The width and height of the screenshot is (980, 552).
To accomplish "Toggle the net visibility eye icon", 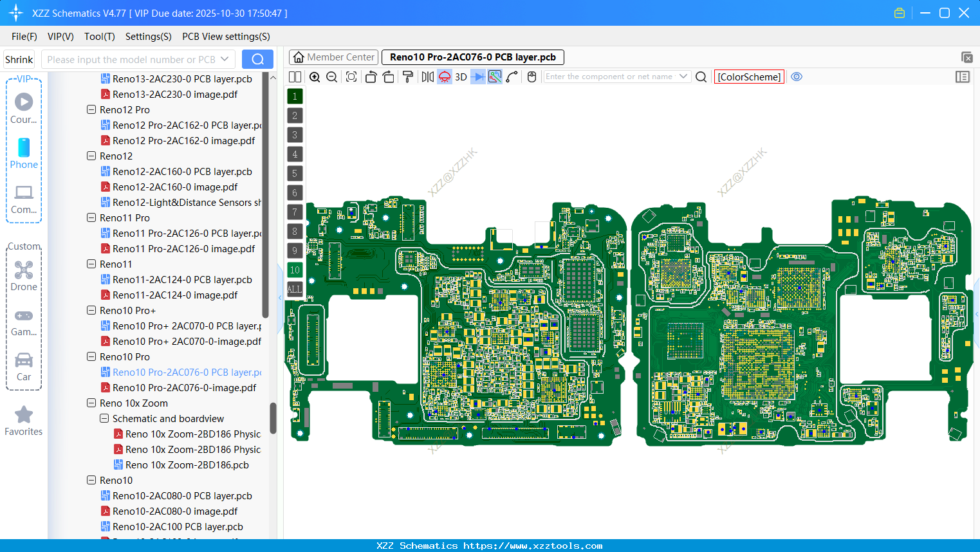I will point(797,77).
